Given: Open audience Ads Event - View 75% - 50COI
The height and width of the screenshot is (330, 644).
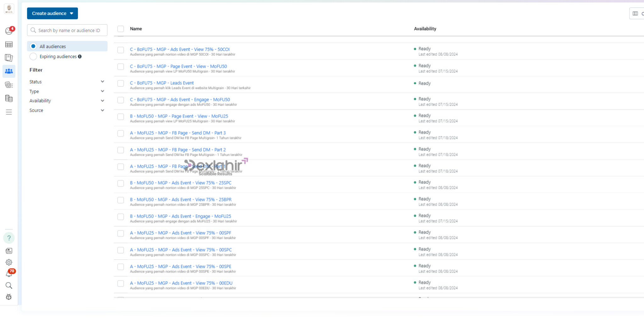Looking at the screenshot, I should pos(180,49).
